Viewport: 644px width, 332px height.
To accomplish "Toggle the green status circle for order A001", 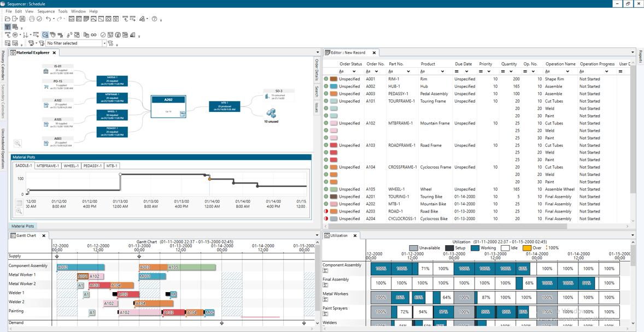I will 326,79.
